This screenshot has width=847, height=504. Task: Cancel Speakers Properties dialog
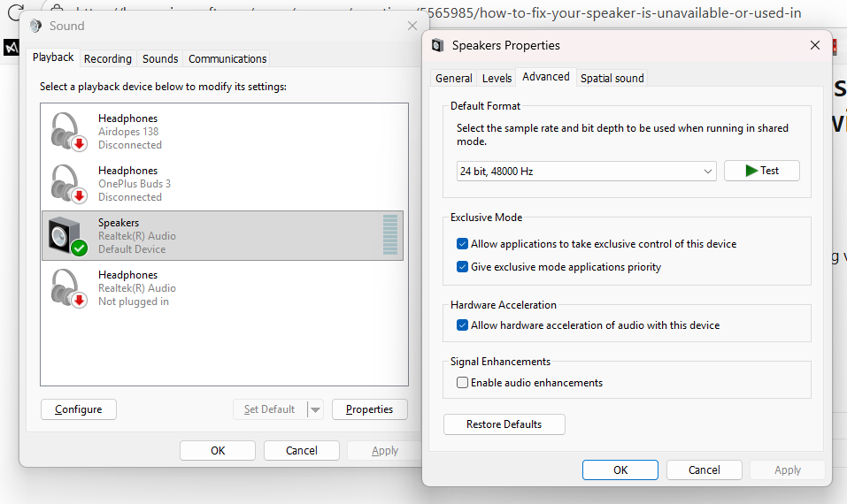704,470
